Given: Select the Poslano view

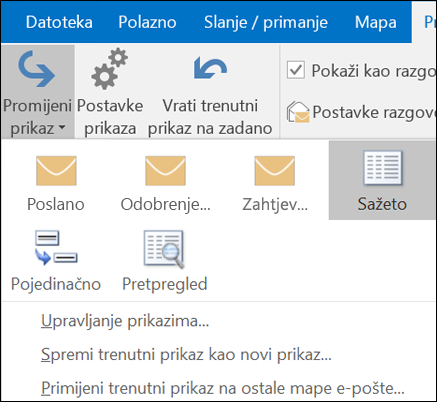Looking at the screenshot, I should click(x=56, y=183).
